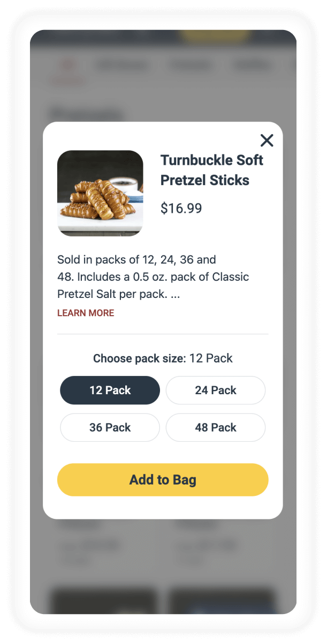Click the Turnbuckle Soft Pretzel Sticks title
This screenshot has width=327, height=644.
tap(212, 170)
